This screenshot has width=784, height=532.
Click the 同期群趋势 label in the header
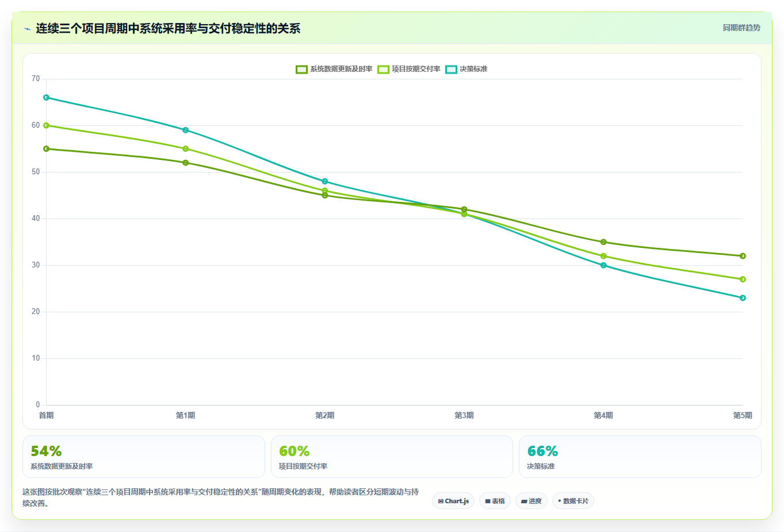tap(741, 28)
